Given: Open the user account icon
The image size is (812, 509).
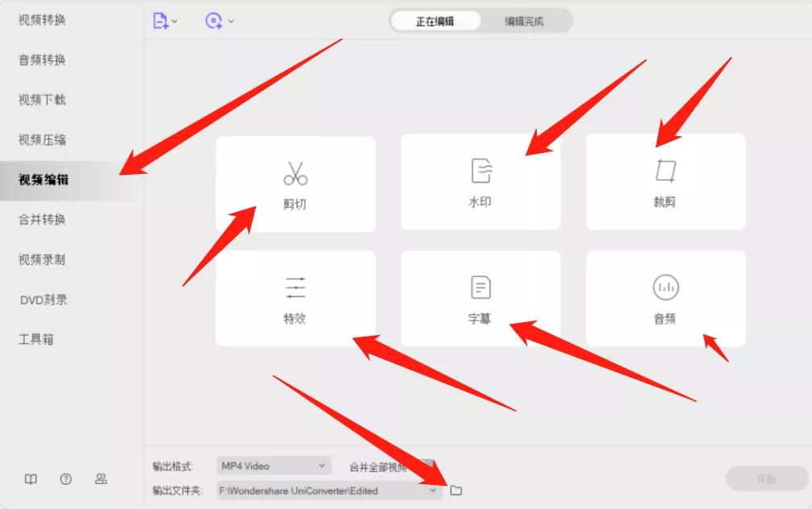Looking at the screenshot, I should (101, 479).
